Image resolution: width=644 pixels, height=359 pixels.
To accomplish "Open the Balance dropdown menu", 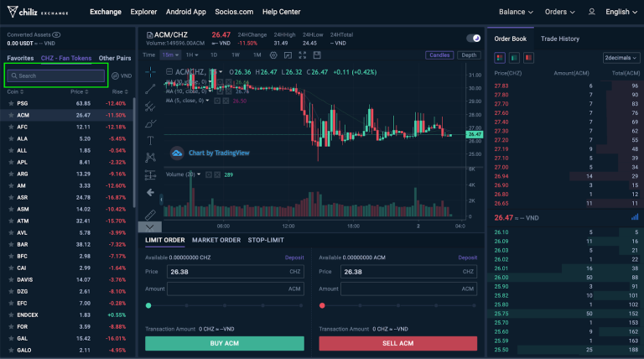I will [516, 12].
